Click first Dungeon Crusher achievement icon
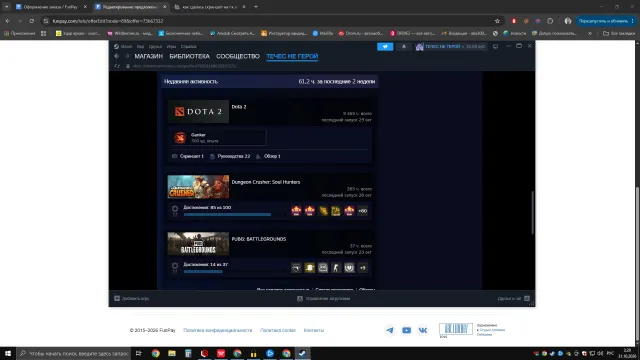Viewport: 640px width, 360px height. pos(296,211)
